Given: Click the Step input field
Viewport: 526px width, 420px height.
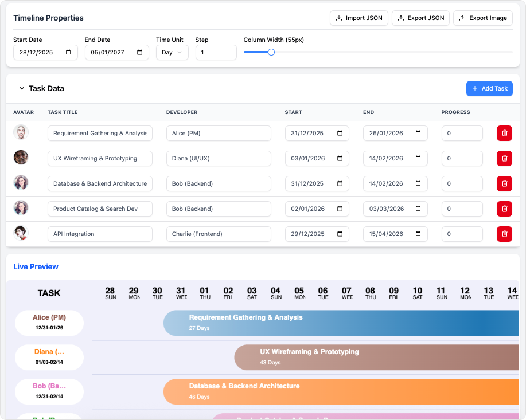Looking at the screenshot, I should [216, 53].
